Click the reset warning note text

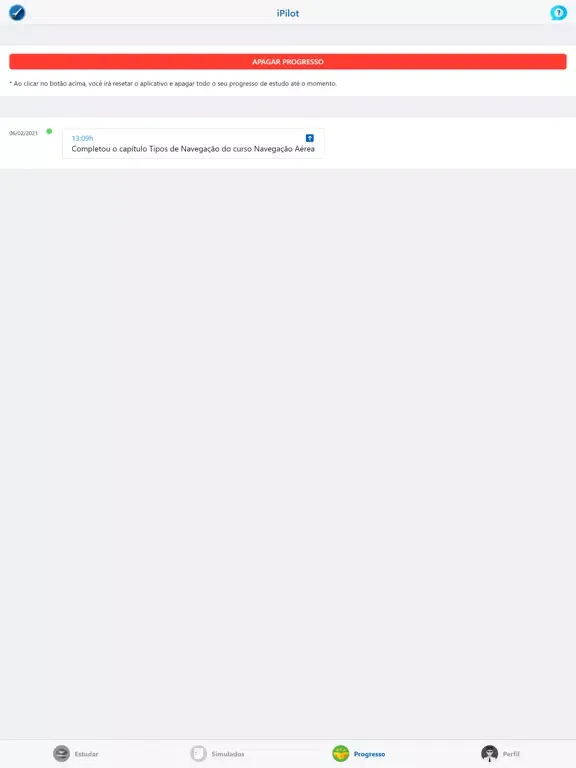[173, 84]
